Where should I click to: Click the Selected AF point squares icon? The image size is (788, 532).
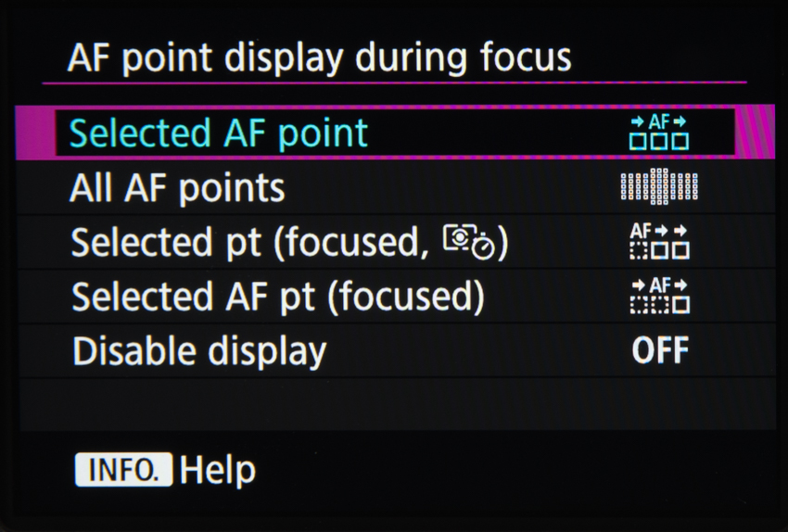[x=659, y=133]
